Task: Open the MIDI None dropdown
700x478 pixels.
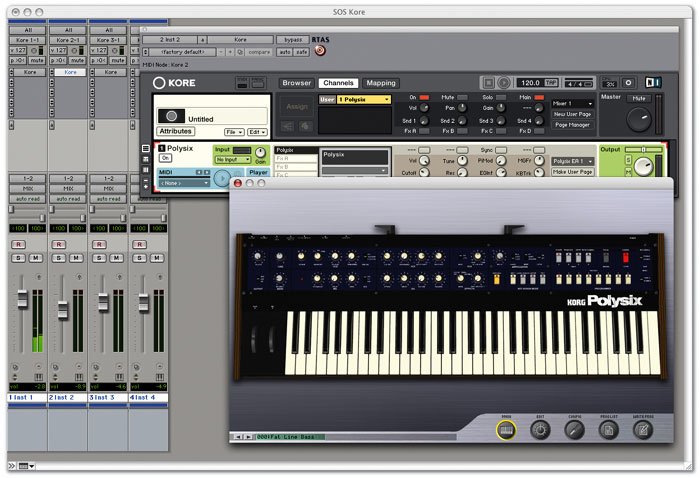Action: click(184, 183)
